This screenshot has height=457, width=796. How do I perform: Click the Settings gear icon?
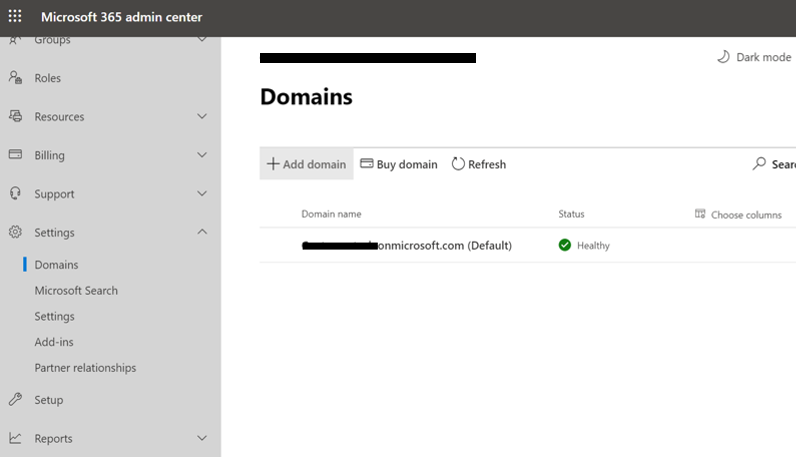(x=15, y=232)
